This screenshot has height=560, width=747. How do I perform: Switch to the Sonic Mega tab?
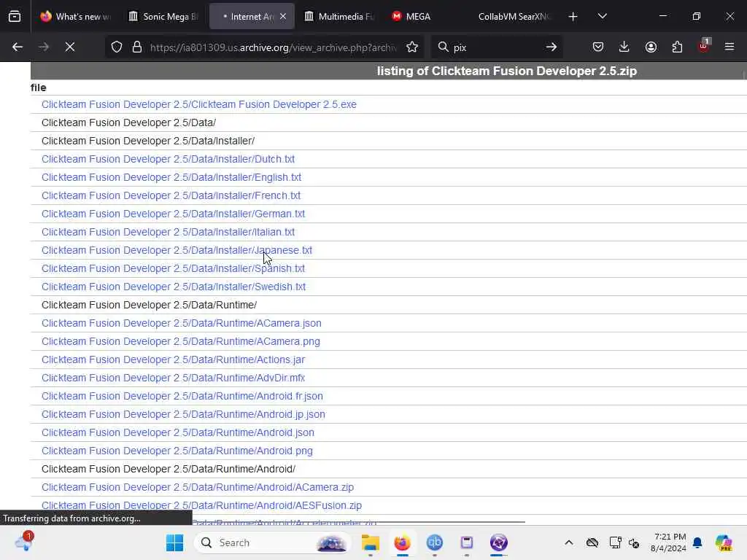click(x=164, y=17)
